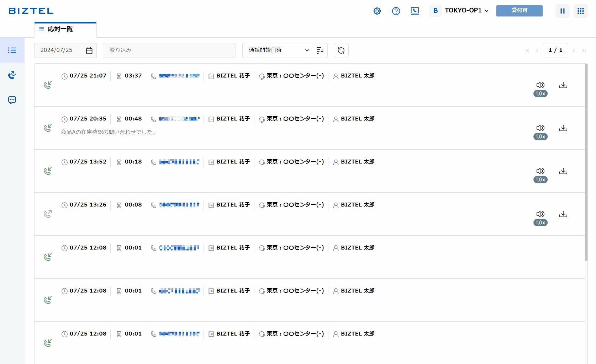596x364 pixels.
Task: Open calendar picker for date 2024/07/25
Action: [x=89, y=50]
